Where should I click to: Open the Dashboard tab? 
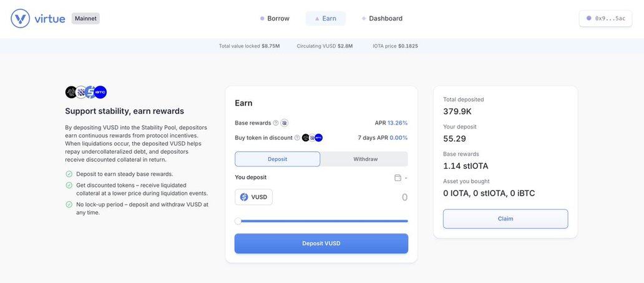[x=382, y=19]
